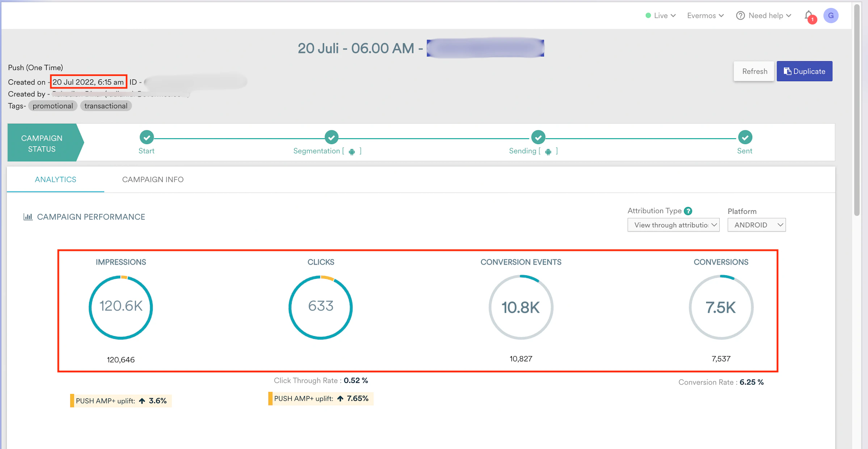868x449 pixels.
Task: Click the Impressions 120.6K circular gauge
Action: click(121, 307)
